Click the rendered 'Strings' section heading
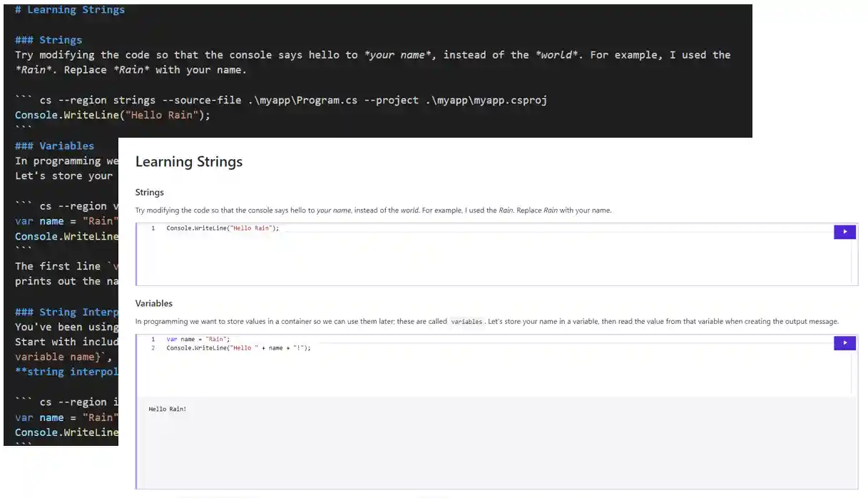 (x=149, y=193)
